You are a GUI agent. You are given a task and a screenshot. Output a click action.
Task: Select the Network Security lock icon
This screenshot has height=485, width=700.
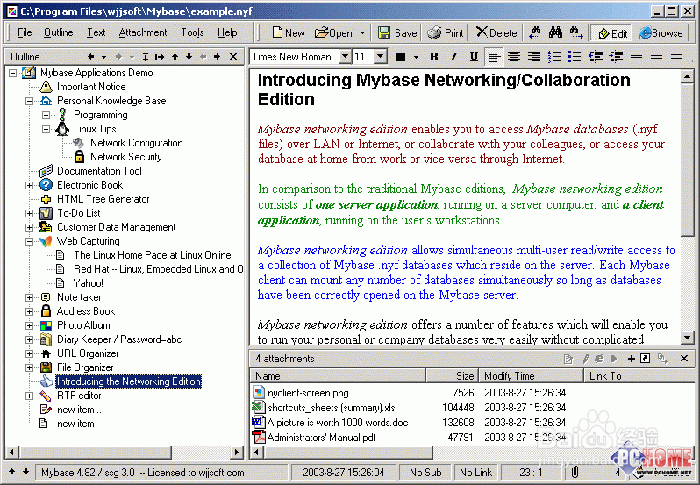click(79, 156)
